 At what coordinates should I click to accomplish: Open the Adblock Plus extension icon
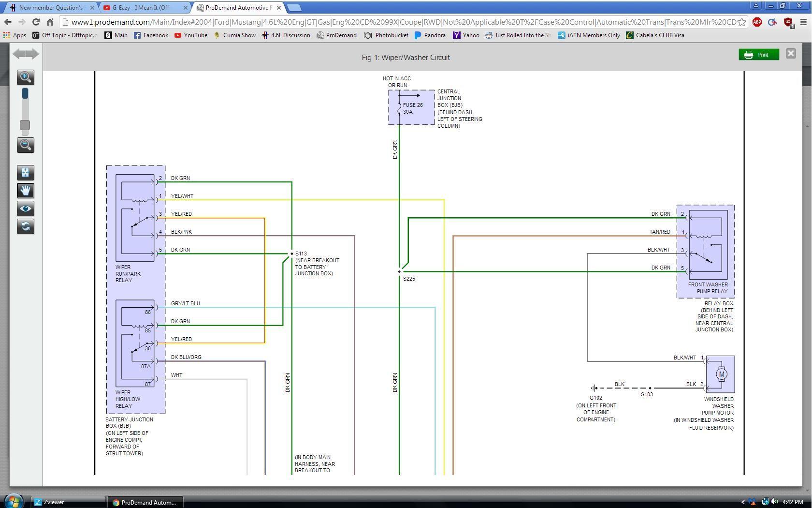[x=757, y=22]
